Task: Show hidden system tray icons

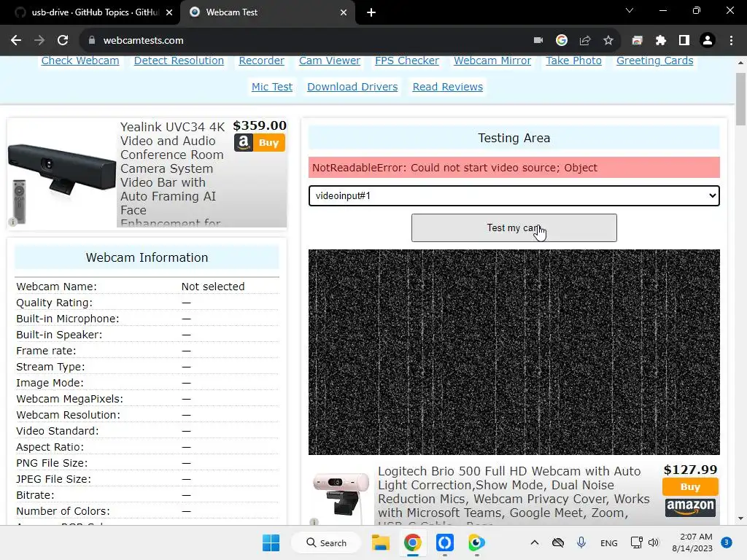Action: [x=535, y=542]
